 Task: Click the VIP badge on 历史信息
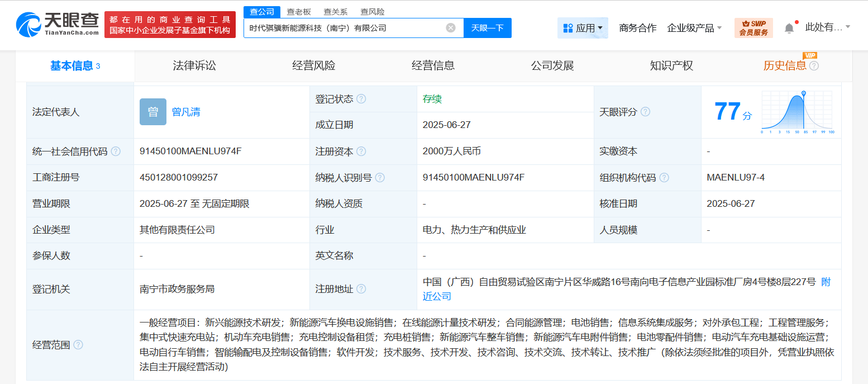coord(810,56)
